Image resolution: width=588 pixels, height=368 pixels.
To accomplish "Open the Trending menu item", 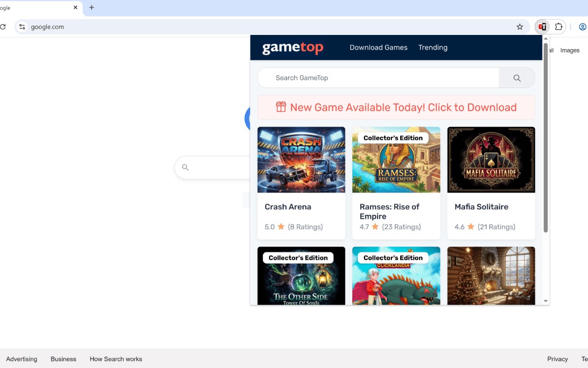I will [x=433, y=47].
